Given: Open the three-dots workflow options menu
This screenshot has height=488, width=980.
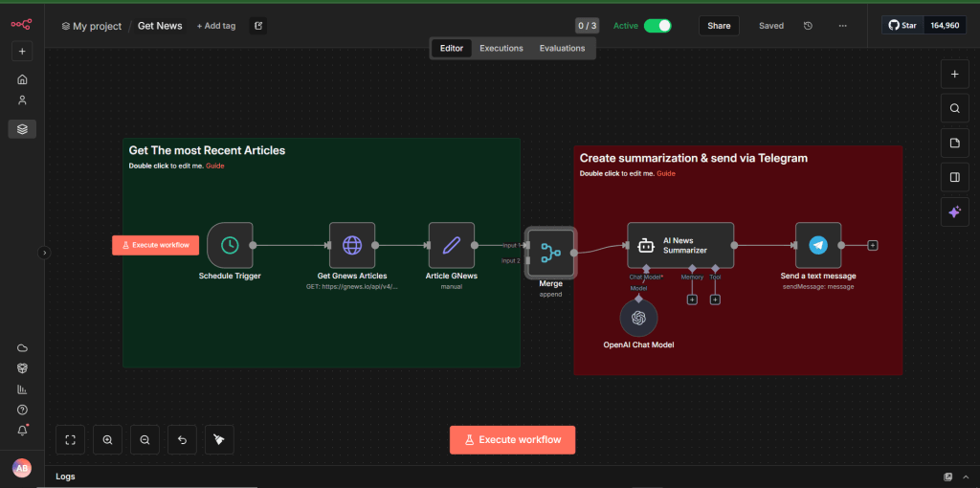Looking at the screenshot, I should coord(842,26).
